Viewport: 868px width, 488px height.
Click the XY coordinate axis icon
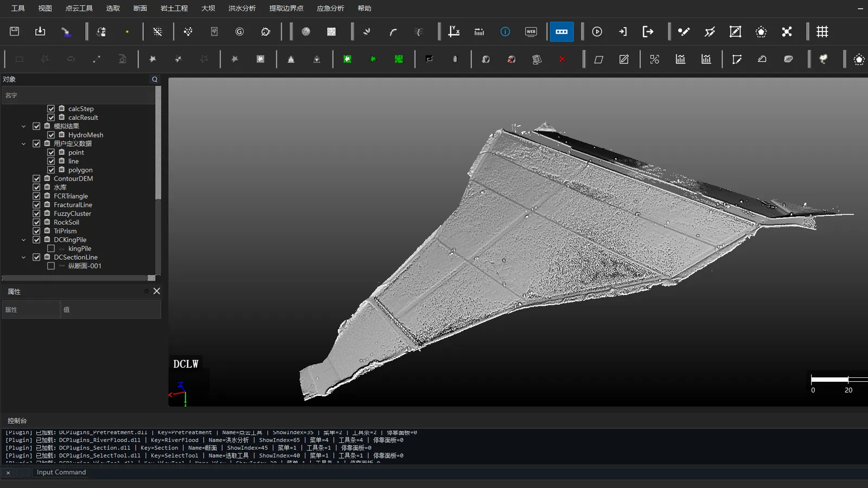click(454, 31)
